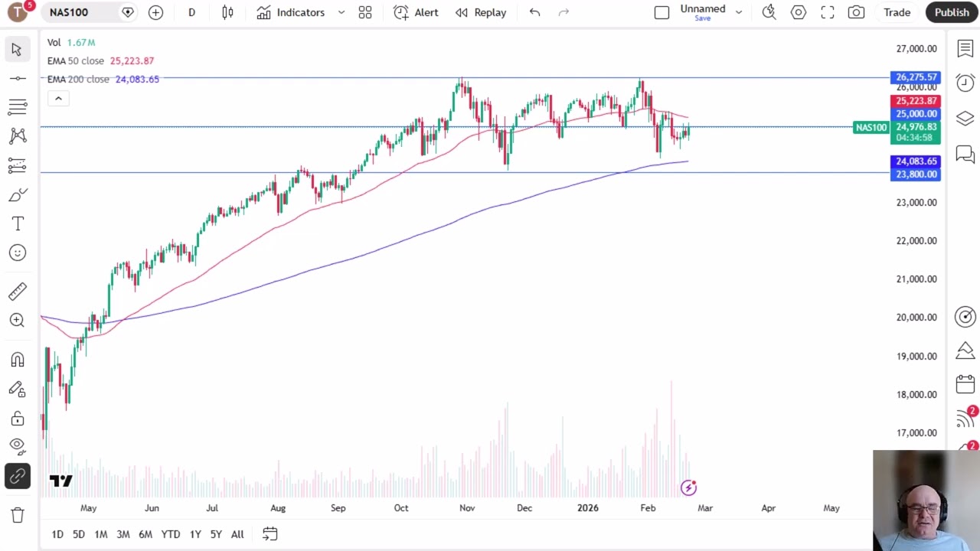This screenshot has width=980, height=551.
Task: Open the emoji icons tool
Action: (x=17, y=253)
